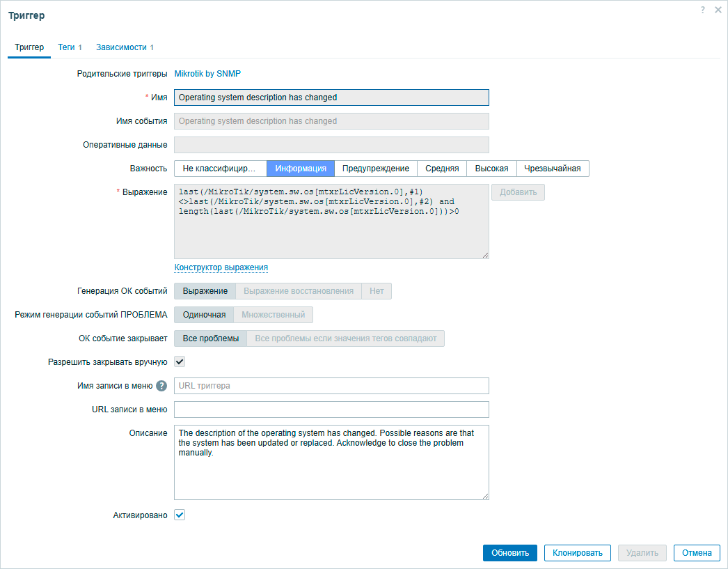Click the Имя trigger name field
This screenshot has height=569, width=728.
tap(331, 98)
